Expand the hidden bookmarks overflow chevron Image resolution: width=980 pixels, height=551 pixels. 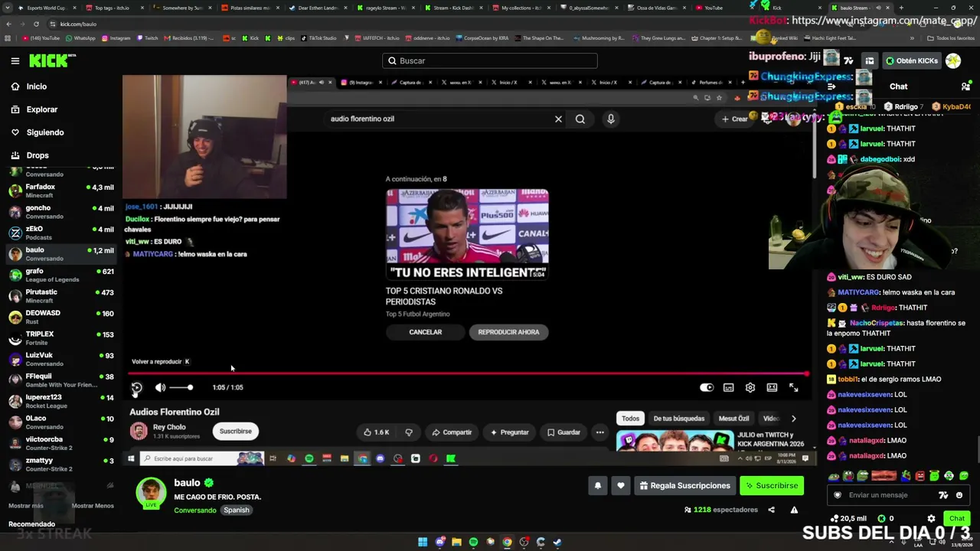coord(912,38)
